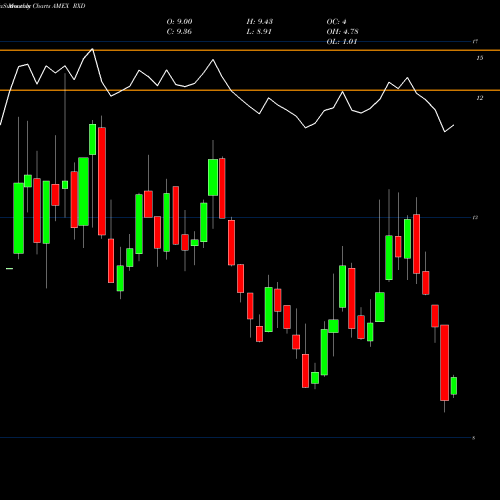Screen dimensions: 500x500
Task: Click the '15' axis label
Action: pos(479,58)
